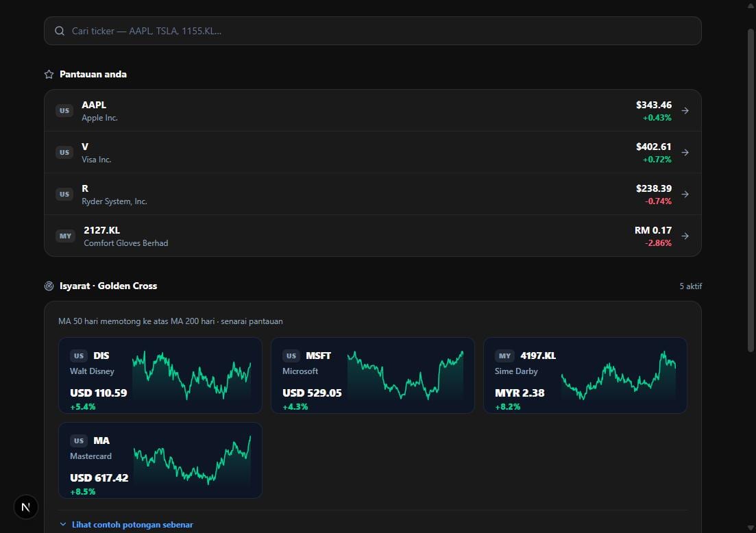Click the $402.61 price
The height and width of the screenshot is (533, 756).
tap(653, 147)
